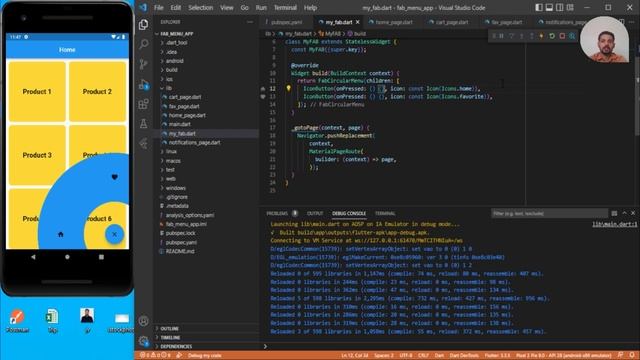Open the Search view in the activity bar
The image size is (640, 360).
click(x=144, y=44)
